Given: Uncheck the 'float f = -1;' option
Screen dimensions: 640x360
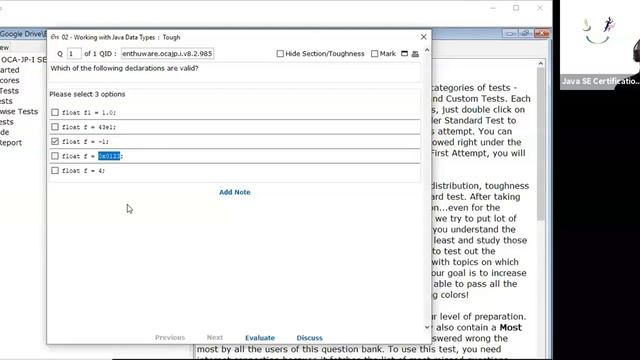Looking at the screenshot, I should coord(55,142).
